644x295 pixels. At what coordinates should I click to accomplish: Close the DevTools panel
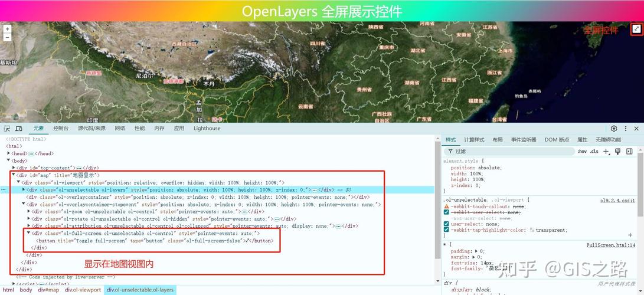pyautogui.click(x=636, y=129)
